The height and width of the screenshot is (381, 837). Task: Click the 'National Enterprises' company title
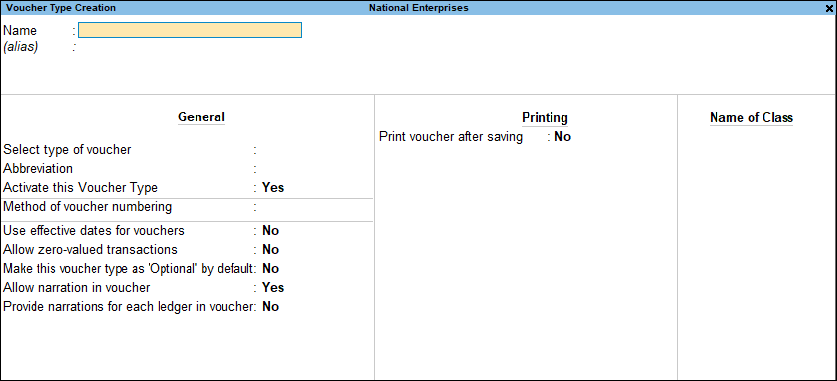pos(418,8)
